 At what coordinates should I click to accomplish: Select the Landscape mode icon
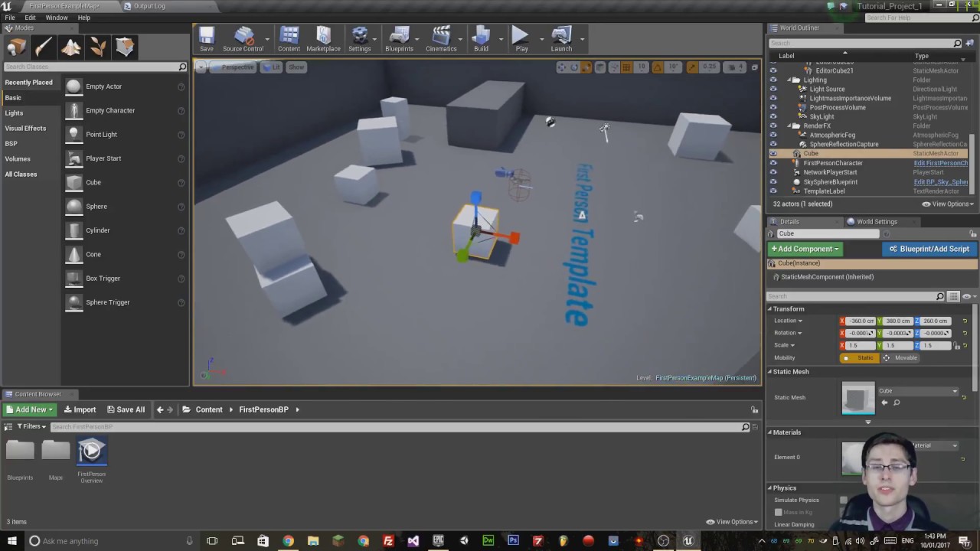click(71, 47)
